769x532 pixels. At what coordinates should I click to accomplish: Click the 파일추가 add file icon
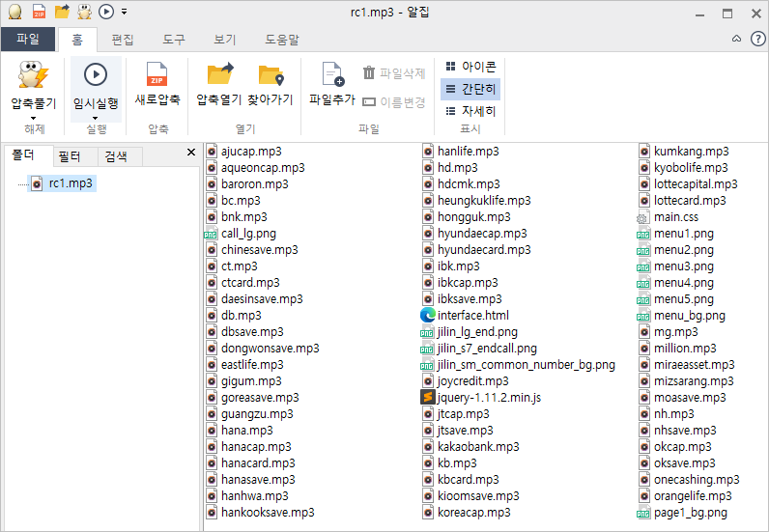coord(333,74)
